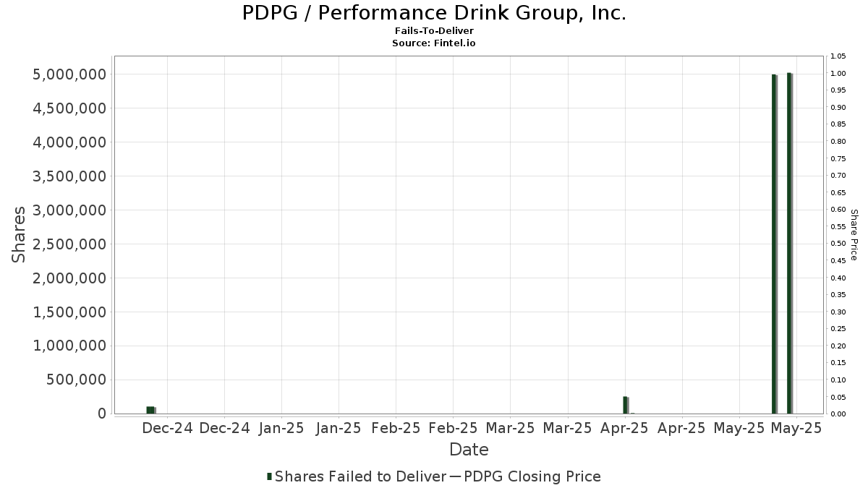Click the green Shares Failed to Deliver legend swatch

[270, 476]
